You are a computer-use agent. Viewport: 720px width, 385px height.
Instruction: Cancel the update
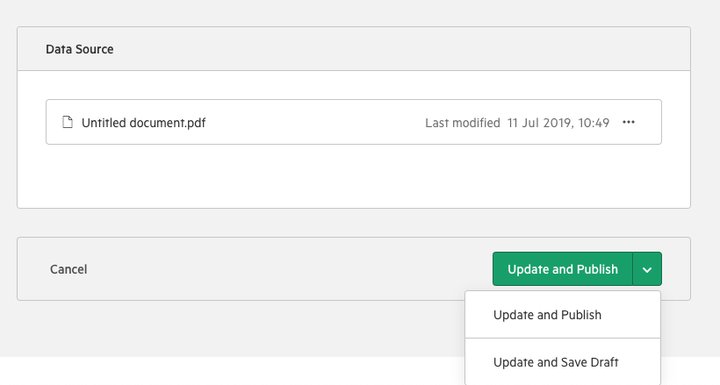pyautogui.click(x=68, y=269)
